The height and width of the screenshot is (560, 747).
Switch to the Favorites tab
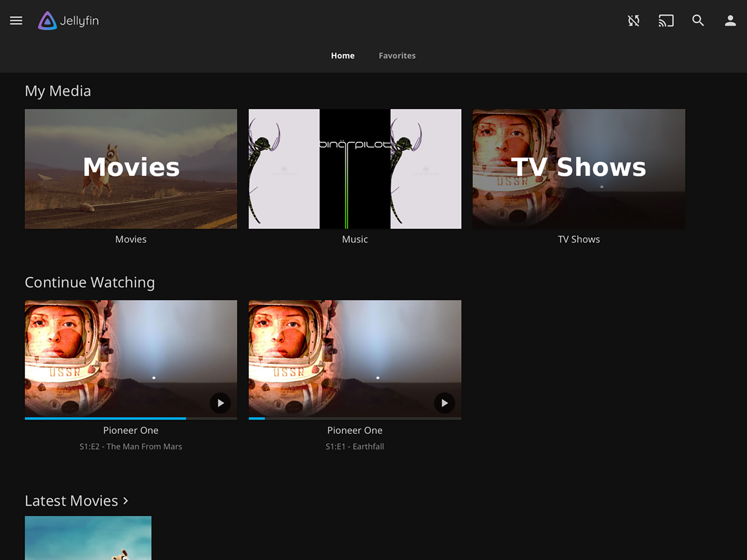(397, 55)
